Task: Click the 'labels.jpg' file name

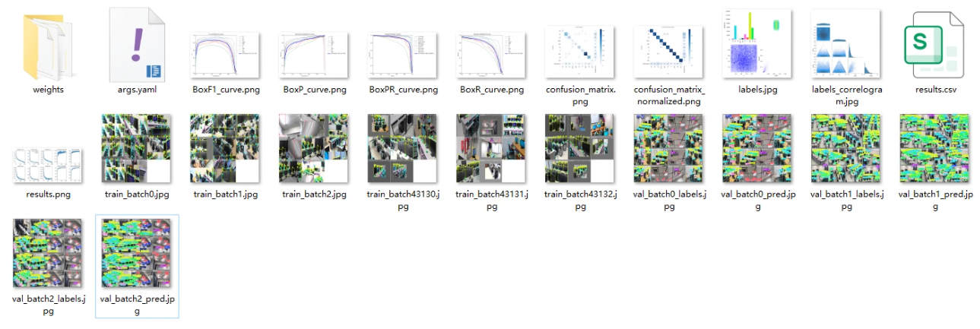Action: (x=758, y=90)
